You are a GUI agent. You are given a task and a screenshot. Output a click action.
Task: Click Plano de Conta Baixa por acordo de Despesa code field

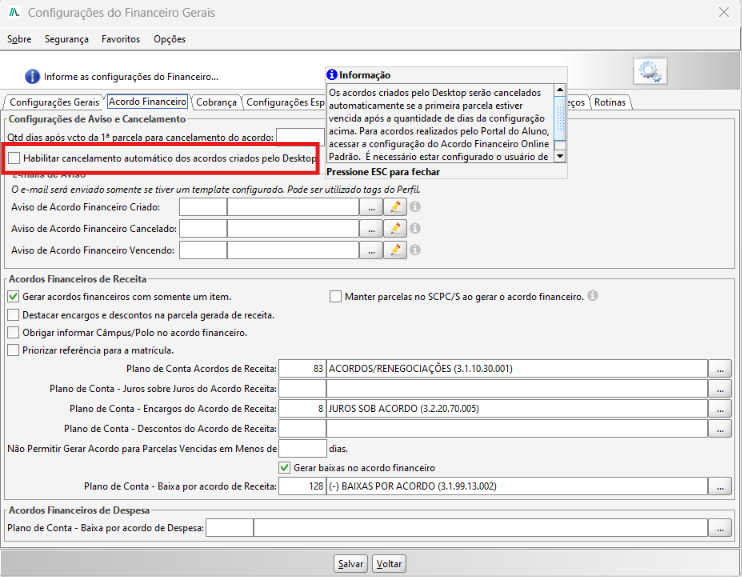pyautogui.click(x=230, y=528)
